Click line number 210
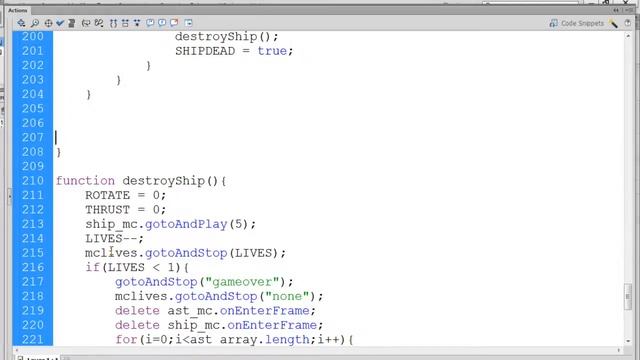 [x=33, y=181]
